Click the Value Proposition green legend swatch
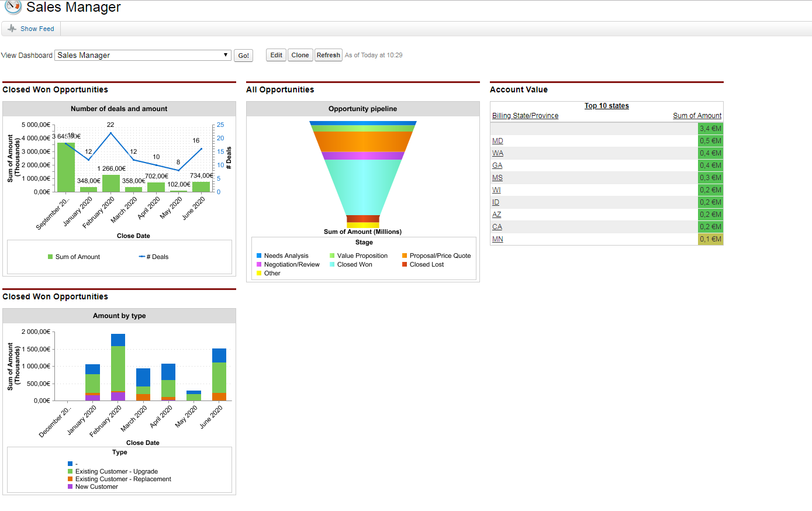Image resolution: width=812 pixels, height=511 pixels. point(332,255)
